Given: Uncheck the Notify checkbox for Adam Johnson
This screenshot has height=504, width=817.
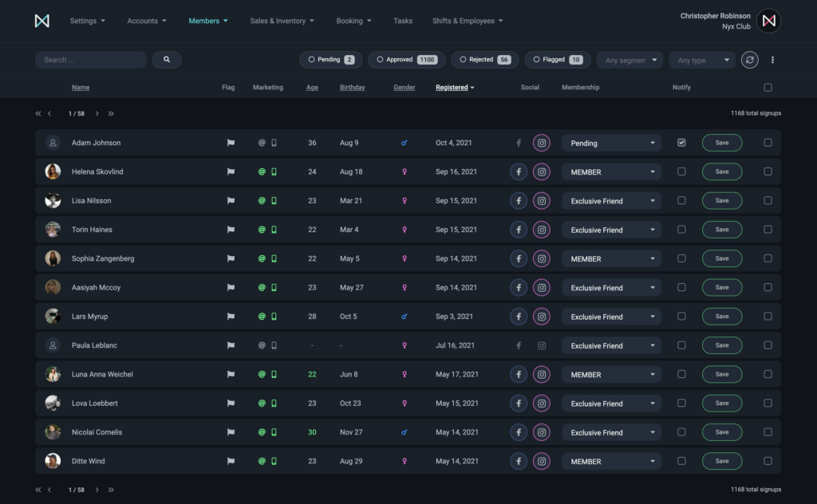Looking at the screenshot, I should (681, 143).
